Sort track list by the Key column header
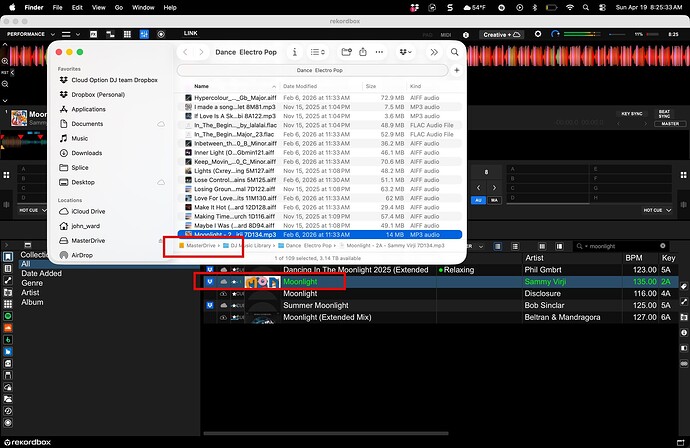Viewport: 690px width, 448px height. [668, 258]
